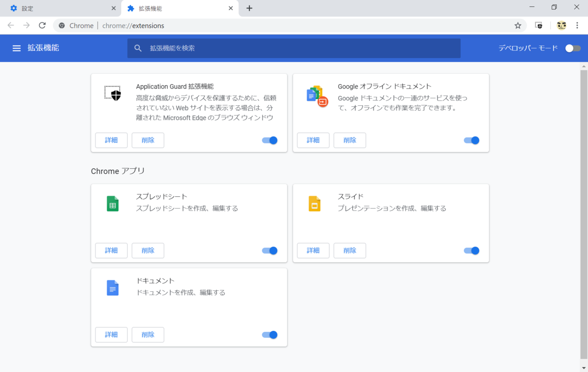The width and height of the screenshot is (588, 372).
Task: Minimize the Chrome window
Action: 532,7
